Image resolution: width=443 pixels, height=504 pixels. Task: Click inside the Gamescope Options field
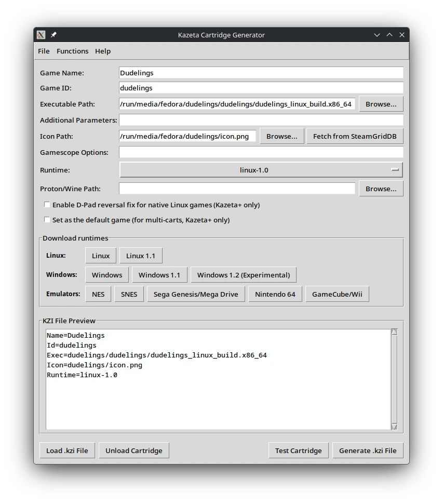[x=260, y=152]
